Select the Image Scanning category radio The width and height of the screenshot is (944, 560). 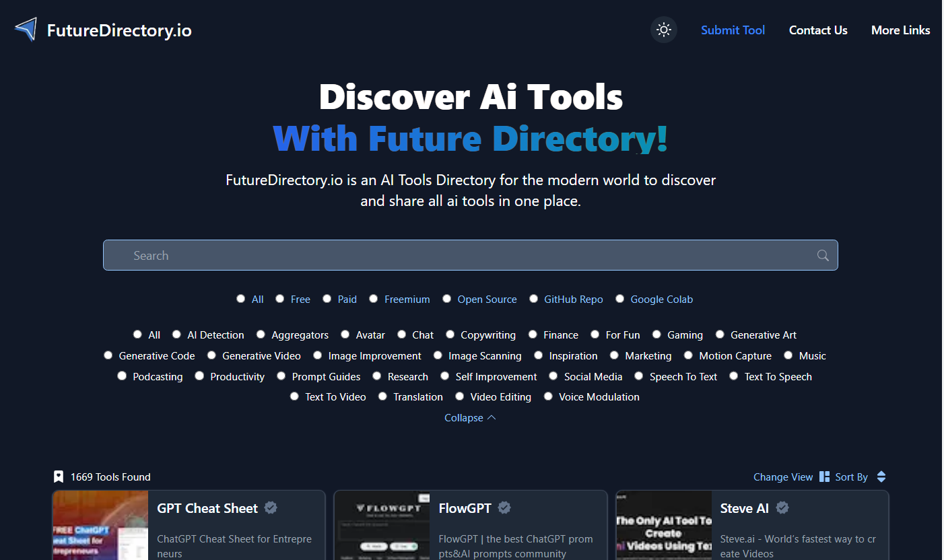click(x=438, y=355)
